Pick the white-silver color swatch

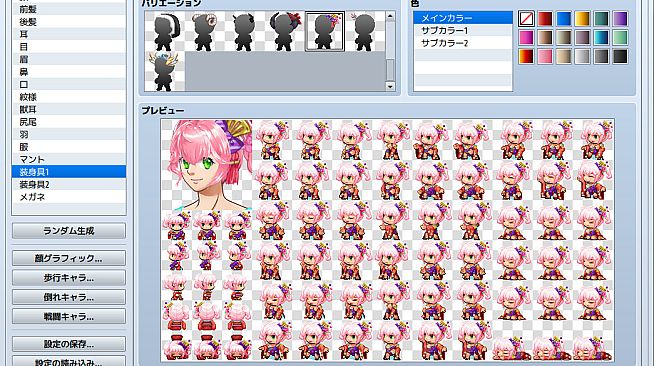pyautogui.click(x=583, y=56)
